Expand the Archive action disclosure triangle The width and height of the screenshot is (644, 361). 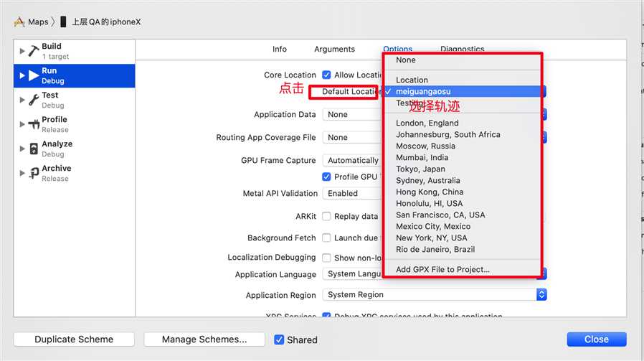[x=22, y=173]
